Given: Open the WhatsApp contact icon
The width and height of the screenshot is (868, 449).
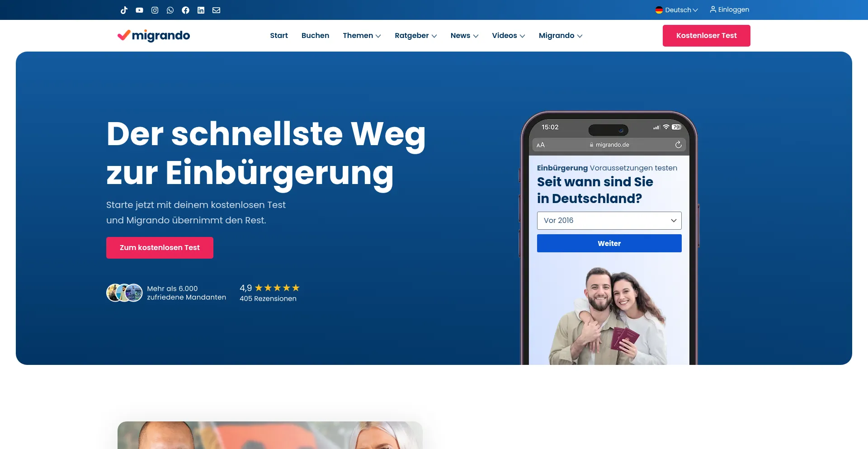Looking at the screenshot, I should pos(170,10).
